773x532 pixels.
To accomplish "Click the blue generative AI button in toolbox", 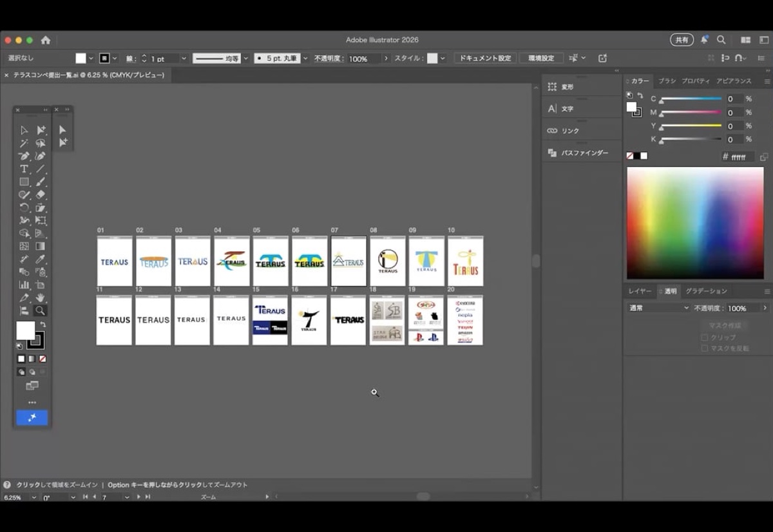I will (x=32, y=417).
